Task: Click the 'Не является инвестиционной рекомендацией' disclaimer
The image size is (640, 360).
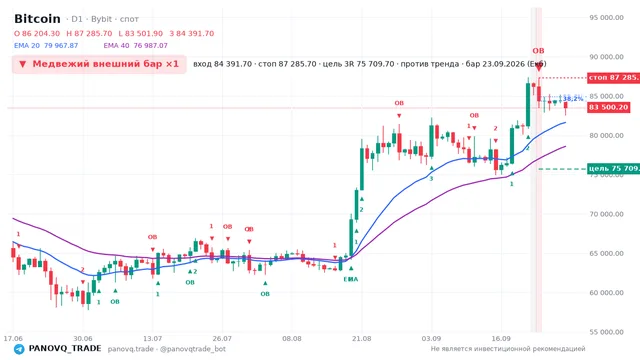Action: 508,349
